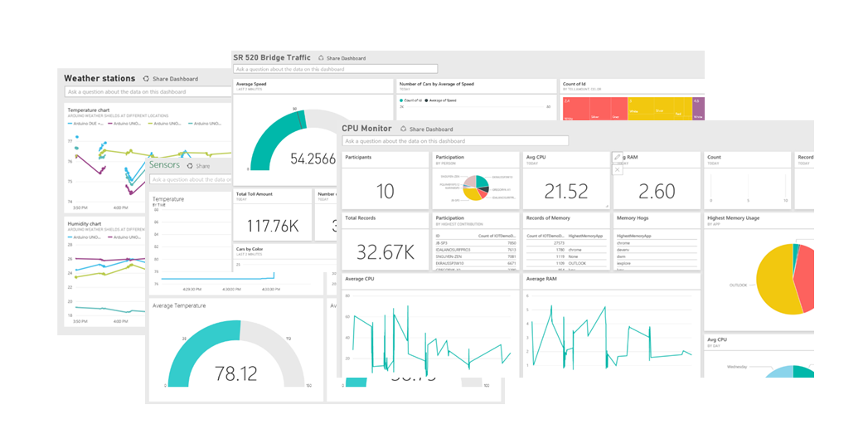Click the Average of Speed legend marker
868x444 pixels.
[x=427, y=100]
